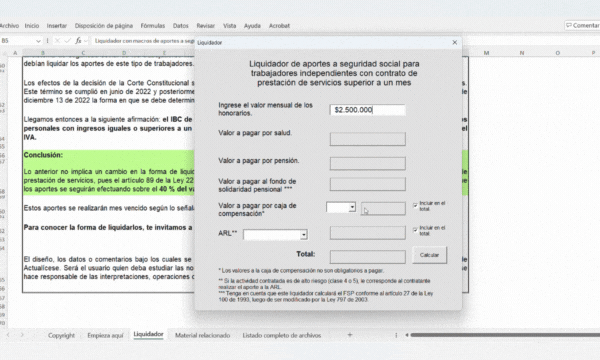Click the Calcular button

point(429,255)
